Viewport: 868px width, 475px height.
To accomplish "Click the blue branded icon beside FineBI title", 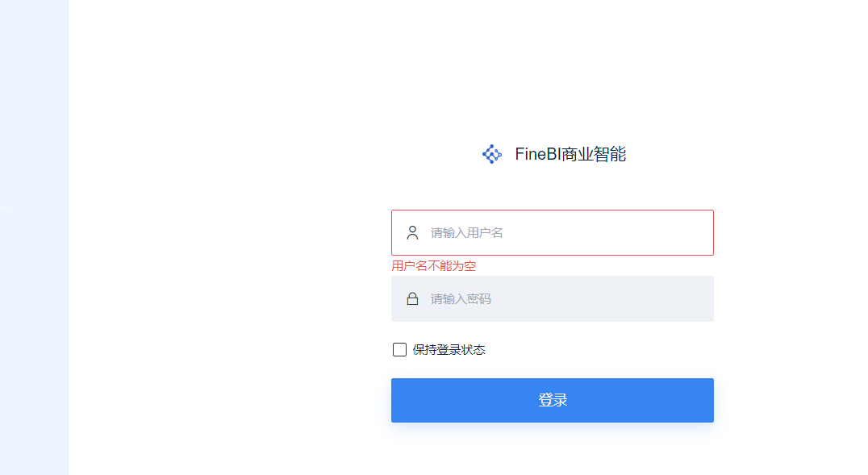I will tap(491, 154).
